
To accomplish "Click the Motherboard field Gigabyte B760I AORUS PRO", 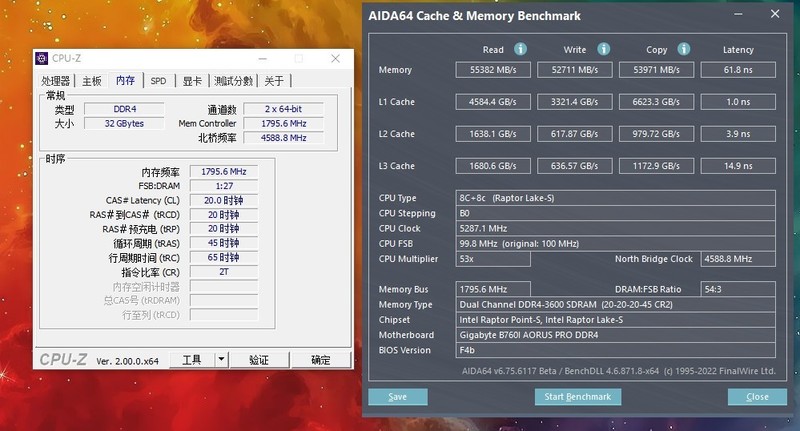I will [x=615, y=335].
